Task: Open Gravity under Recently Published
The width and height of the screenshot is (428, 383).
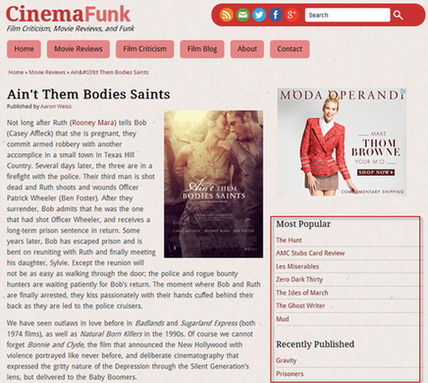Action: (x=286, y=360)
